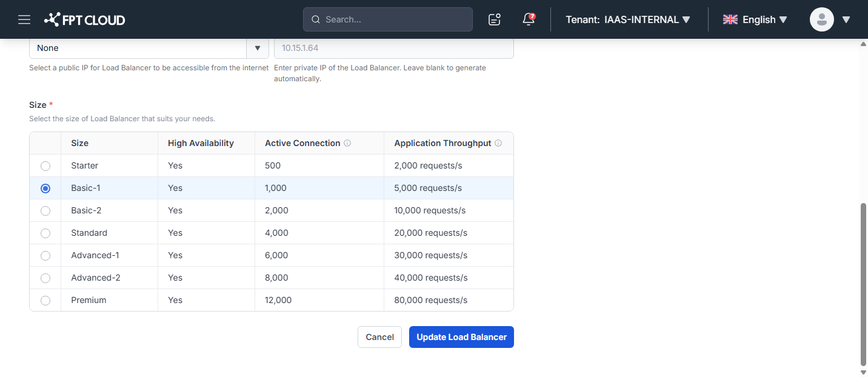The height and width of the screenshot is (377, 868).
Task: Click the private IP input field
Action: (x=394, y=48)
